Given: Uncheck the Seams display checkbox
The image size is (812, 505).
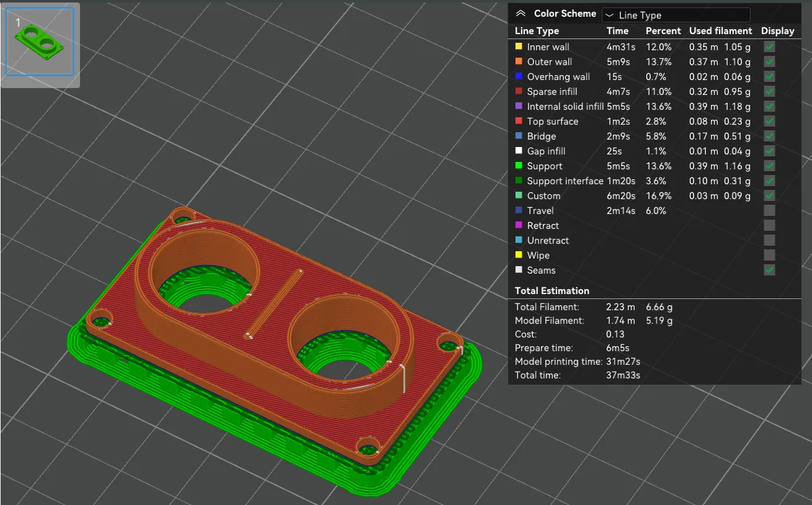Looking at the screenshot, I should pos(769,270).
